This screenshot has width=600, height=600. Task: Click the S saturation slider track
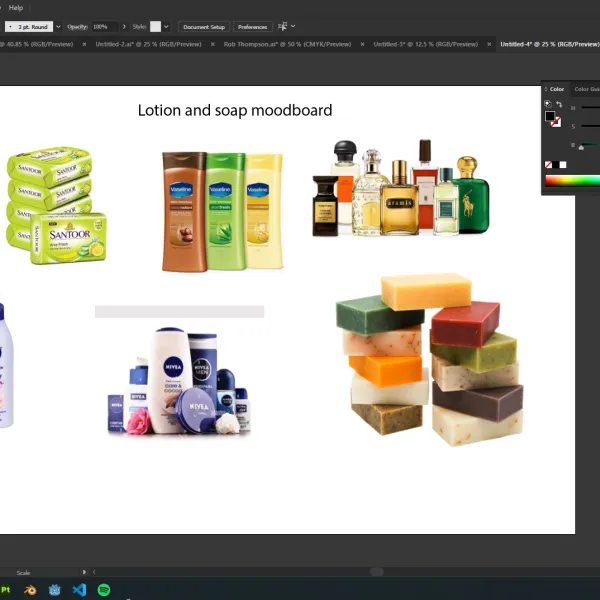pyautogui.click(x=590, y=126)
